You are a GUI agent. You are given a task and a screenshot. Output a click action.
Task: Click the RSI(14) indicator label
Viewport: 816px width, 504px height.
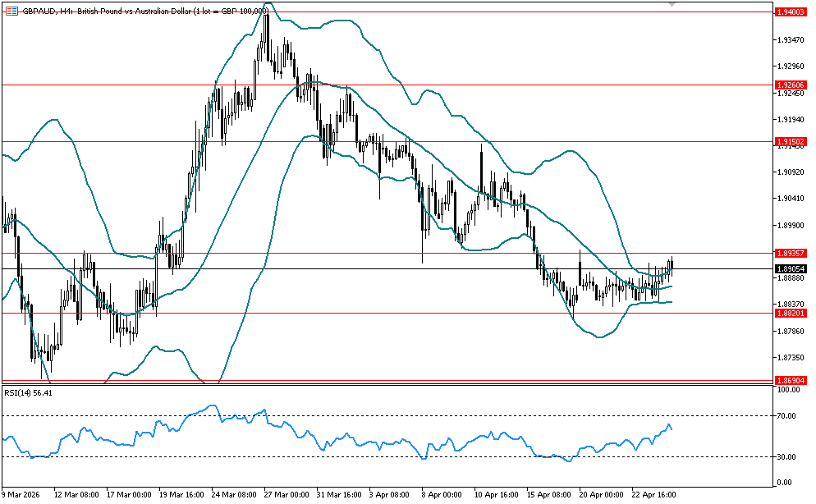29,393
